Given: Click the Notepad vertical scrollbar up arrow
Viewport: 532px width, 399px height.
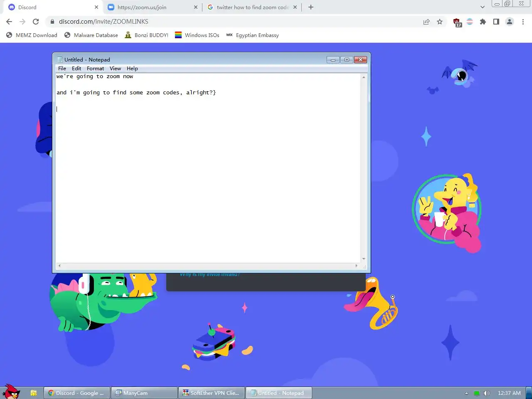Looking at the screenshot, I should 364,77.
